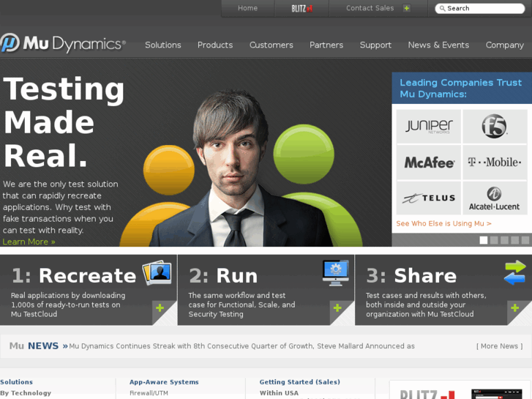This screenshot has width=532, height=399.
Task: Click the F5 logo tile
Action: [x=495, y=127]
